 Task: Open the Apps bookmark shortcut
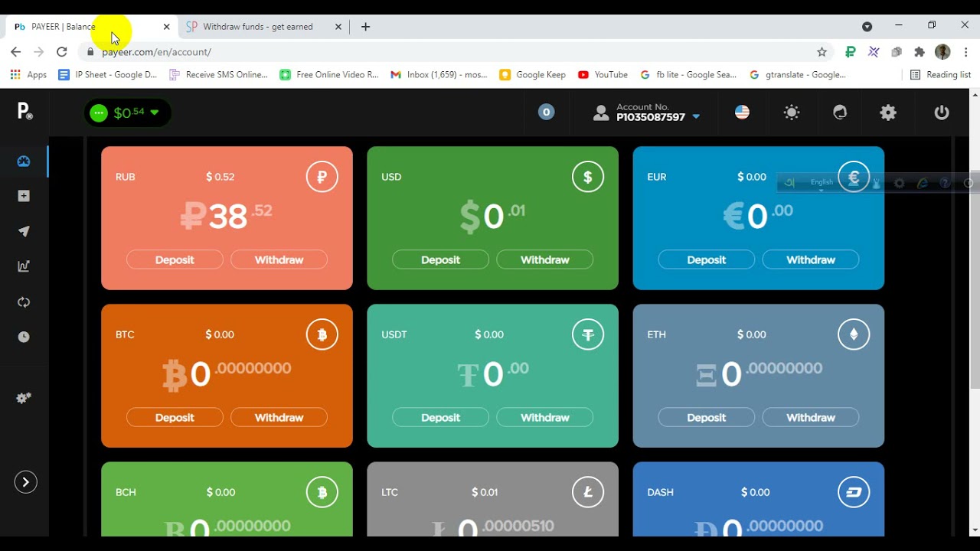point(28,75)
